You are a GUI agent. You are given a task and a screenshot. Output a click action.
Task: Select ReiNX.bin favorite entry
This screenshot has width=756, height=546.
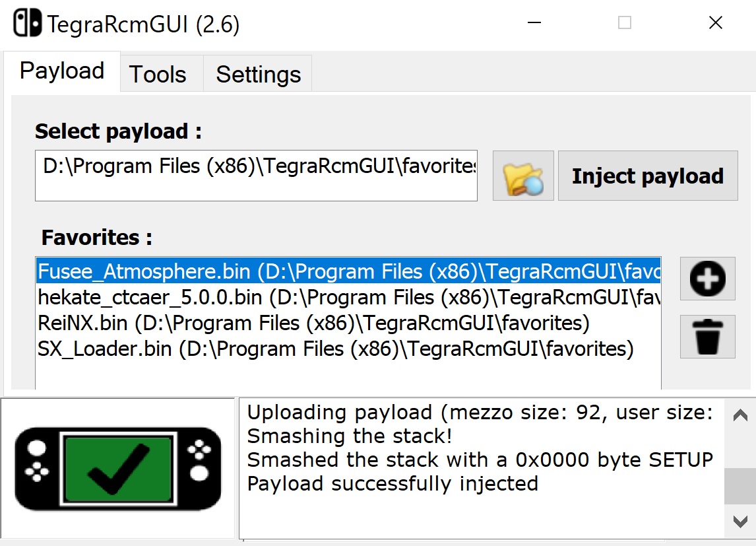pos(348,323)
